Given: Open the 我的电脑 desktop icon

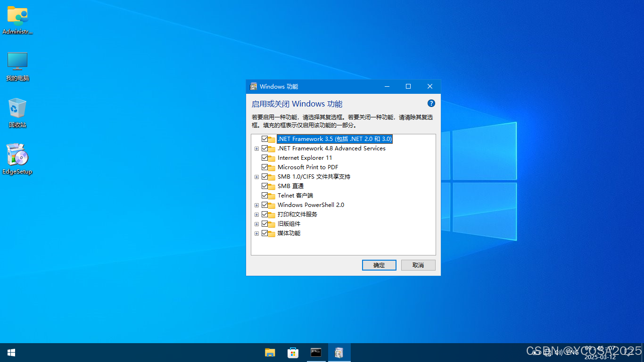Looking at the screenshot, I should pyautogui.click(x=17, y=66).
